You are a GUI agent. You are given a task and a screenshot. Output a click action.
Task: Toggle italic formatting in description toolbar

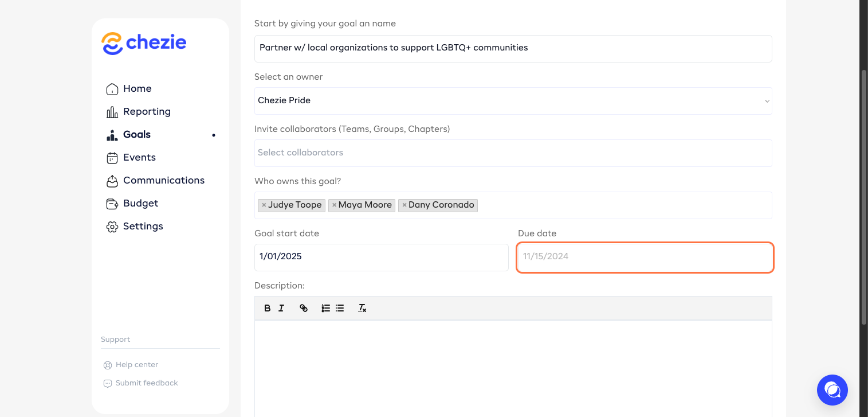281,309
